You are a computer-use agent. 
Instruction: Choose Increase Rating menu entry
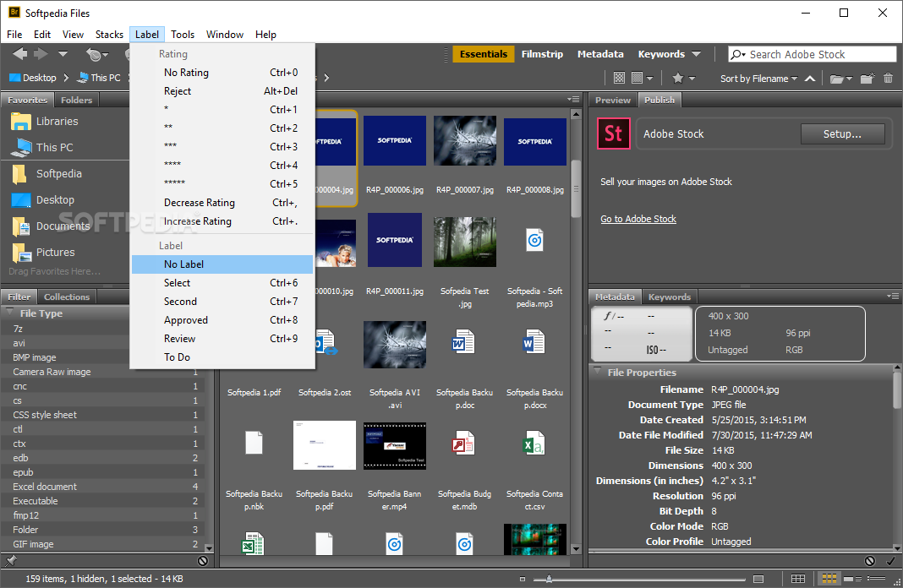point(222,221)
